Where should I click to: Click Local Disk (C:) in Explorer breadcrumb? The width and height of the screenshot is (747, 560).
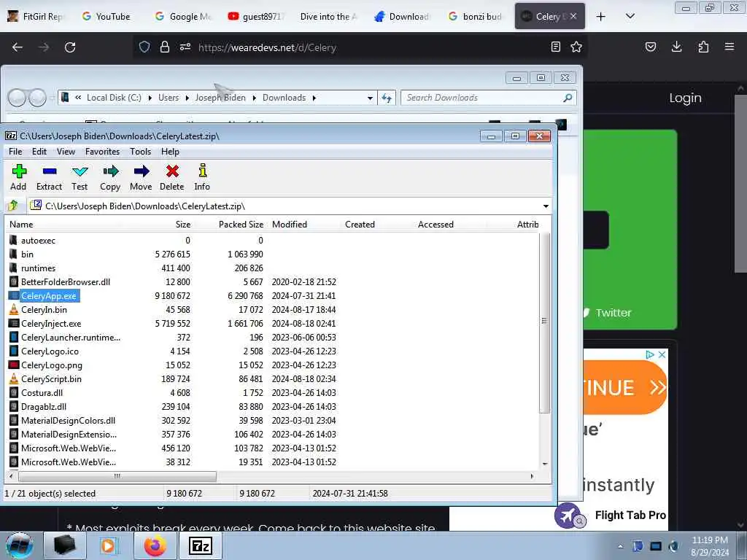114,98
